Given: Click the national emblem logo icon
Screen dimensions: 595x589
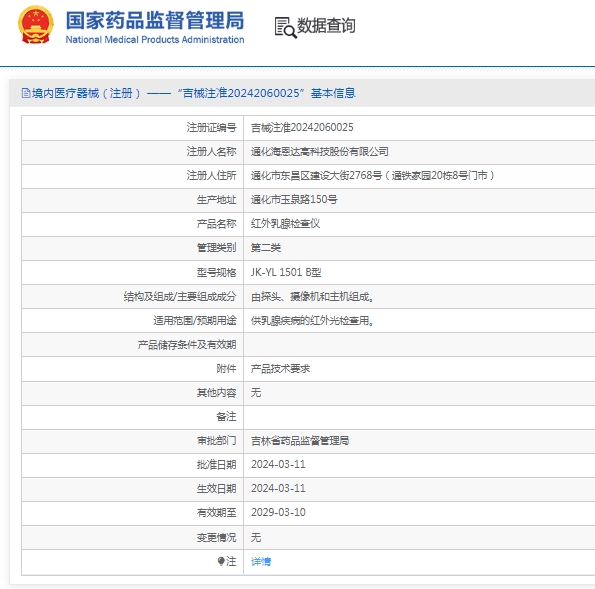Looking at the screenshot, I should point(36,25).
